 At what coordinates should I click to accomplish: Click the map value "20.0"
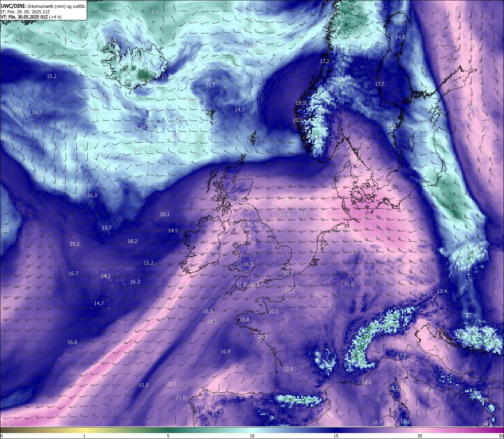click(x=274, y=311)
